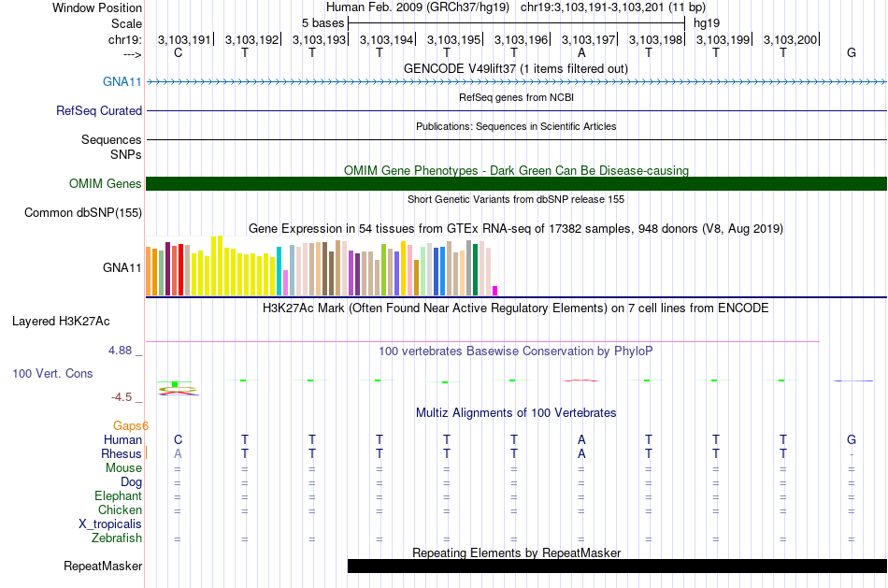Screen dimensions: 888x588
Task: Click the GENCODE V49lift37 track title
Action: click(x=515, y=68)
